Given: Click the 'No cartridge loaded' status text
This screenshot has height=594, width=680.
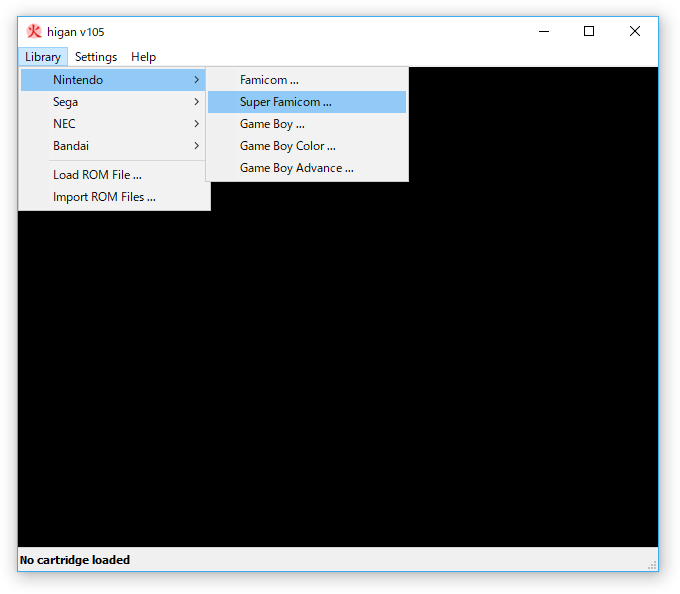Looking at the screenshot, I should [75, 560].
